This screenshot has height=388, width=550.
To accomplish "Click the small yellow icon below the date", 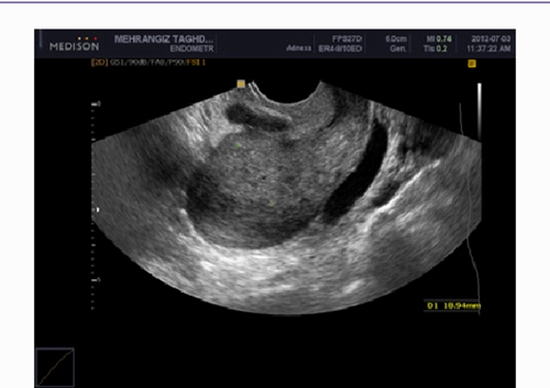I will 472,63.
